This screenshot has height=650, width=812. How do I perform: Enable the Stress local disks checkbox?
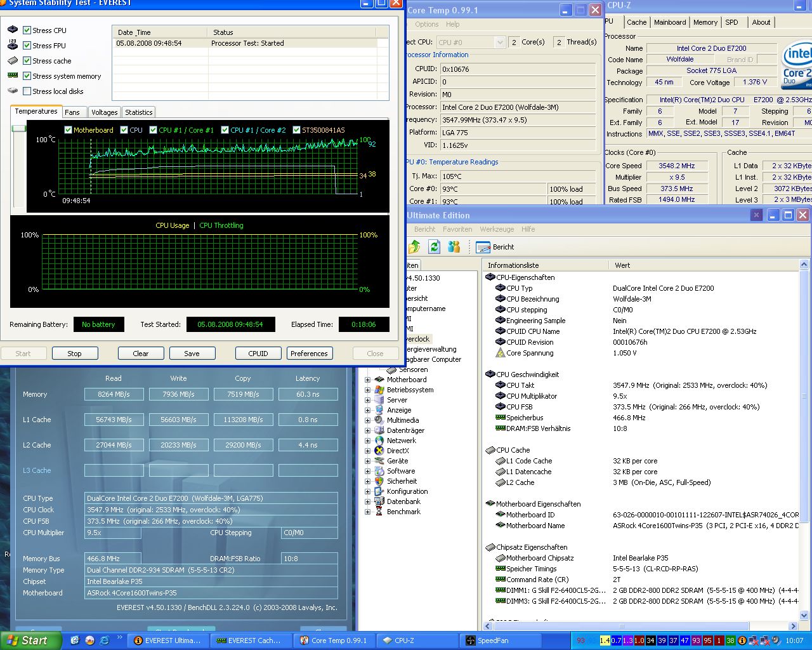pyautogui.click(x=27, y=91)
